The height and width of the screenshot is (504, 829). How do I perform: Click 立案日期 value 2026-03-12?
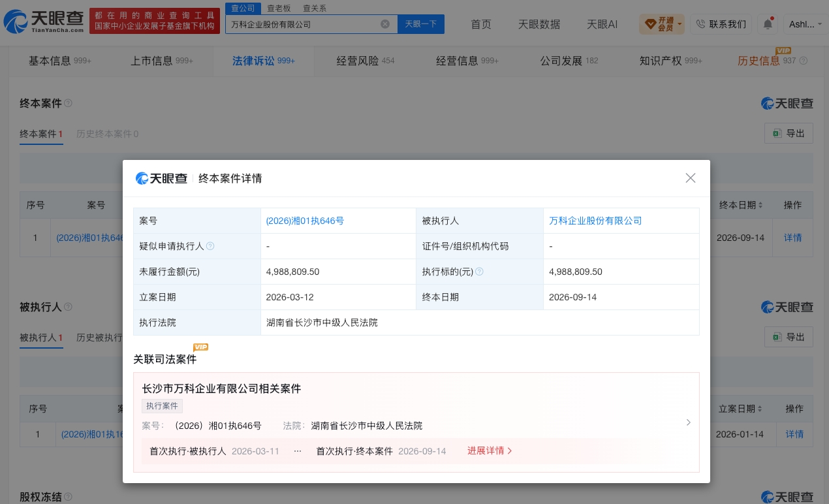click(290, 297)
